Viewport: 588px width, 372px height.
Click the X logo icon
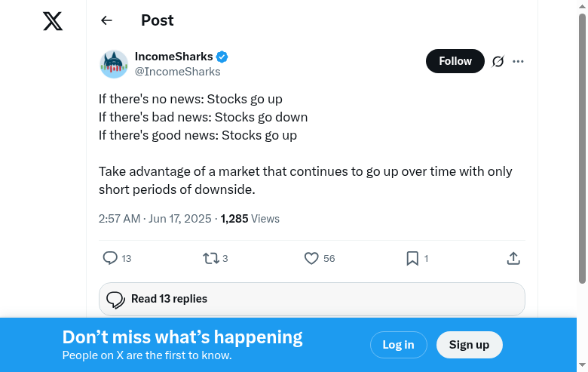click(53, 21)
